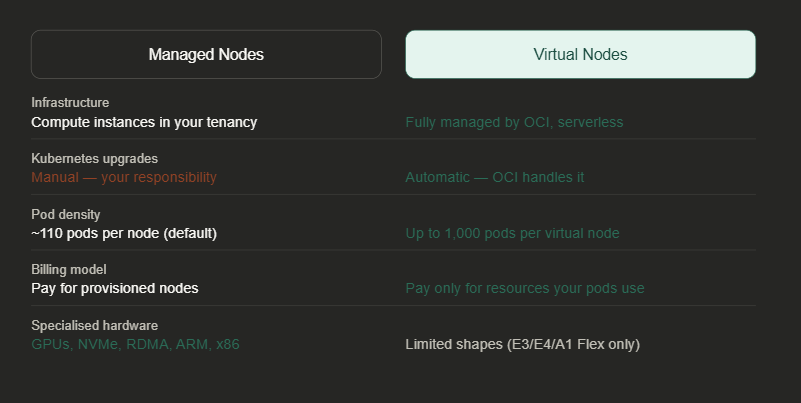Click the Specialised hardware row label
This screenshot has height=403, width=801.
coord(94,325)
